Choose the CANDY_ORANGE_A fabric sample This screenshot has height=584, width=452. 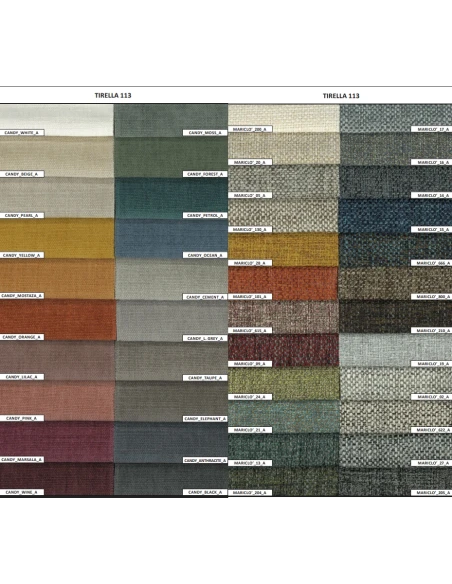[x=58, y=320]
